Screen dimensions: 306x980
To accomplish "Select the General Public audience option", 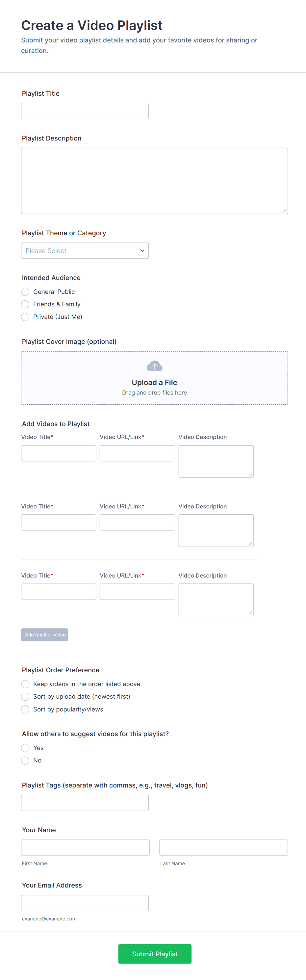I will [x=25, y=292].
